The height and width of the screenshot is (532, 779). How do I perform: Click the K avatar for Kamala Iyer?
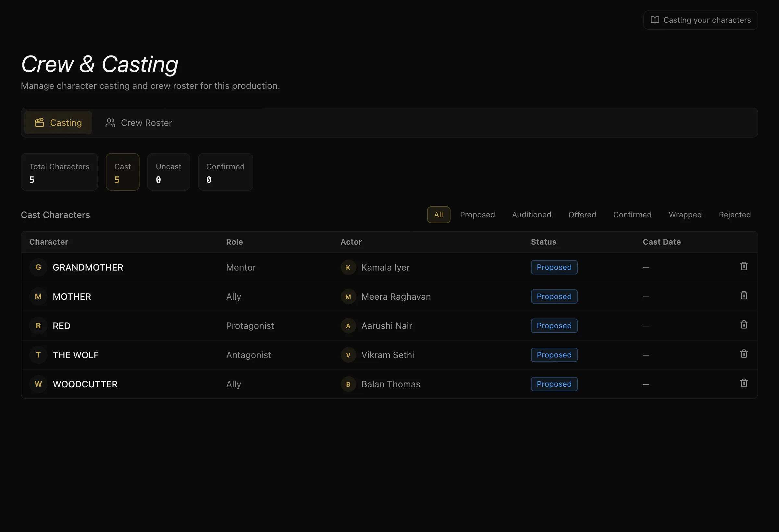pos(348,268)
